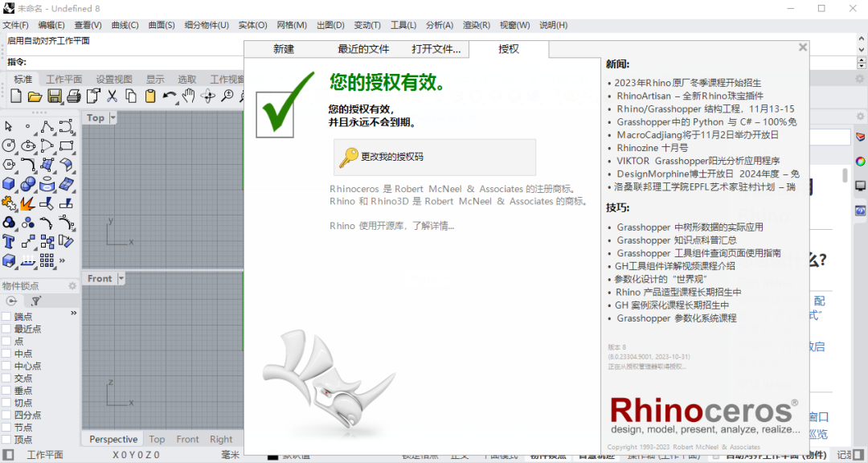Open the RhinoArtisan news link
The height and width of the screenshot is (463, 868).
click(690, 96)
